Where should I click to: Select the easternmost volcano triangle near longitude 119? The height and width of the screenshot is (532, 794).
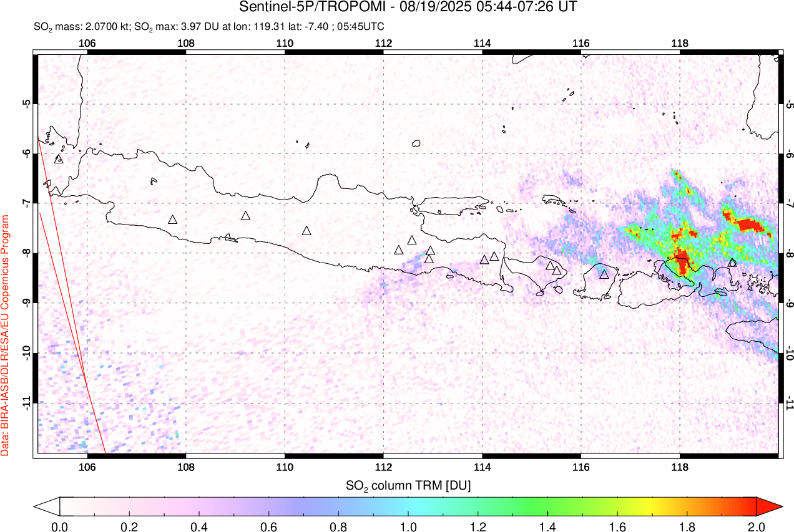732,263
